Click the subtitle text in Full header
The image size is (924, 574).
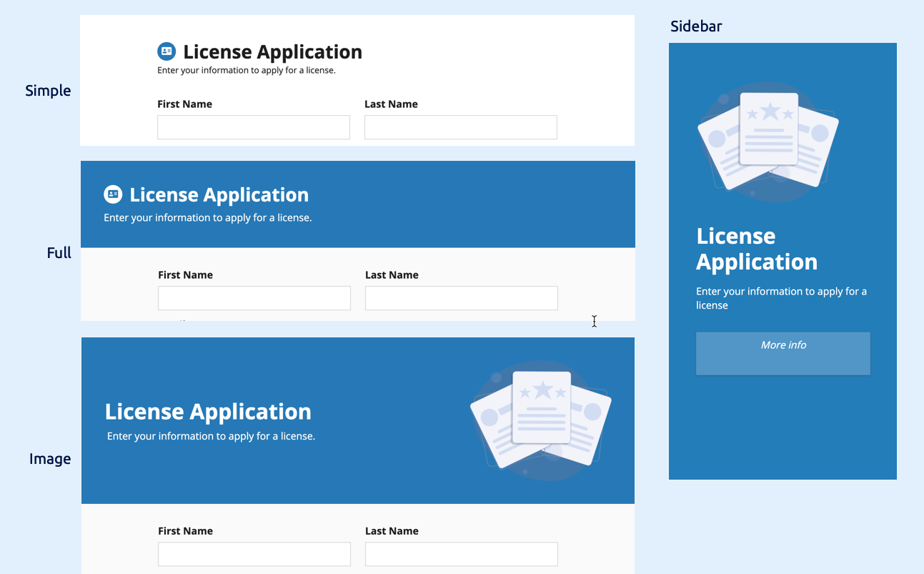pos(208,218)
